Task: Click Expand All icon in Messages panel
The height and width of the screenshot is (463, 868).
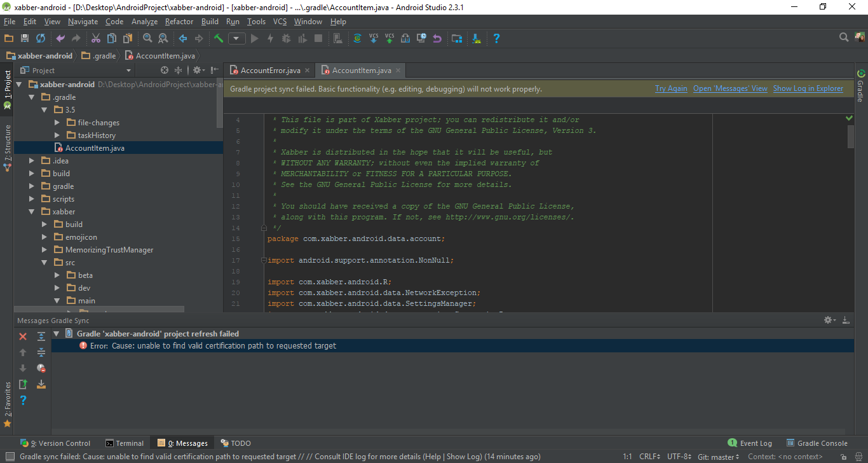Action: (x=41, y=336)
